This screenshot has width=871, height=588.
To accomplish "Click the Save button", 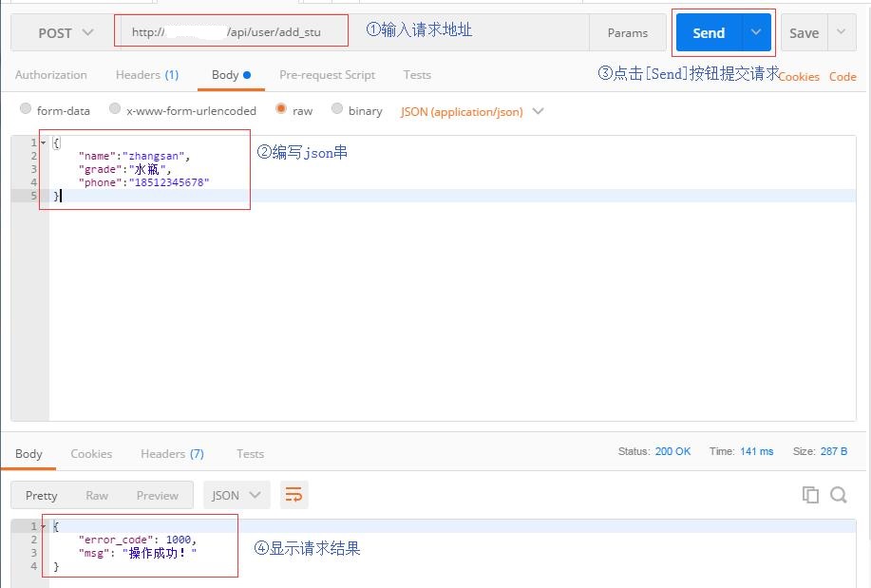I will point(804,33).
